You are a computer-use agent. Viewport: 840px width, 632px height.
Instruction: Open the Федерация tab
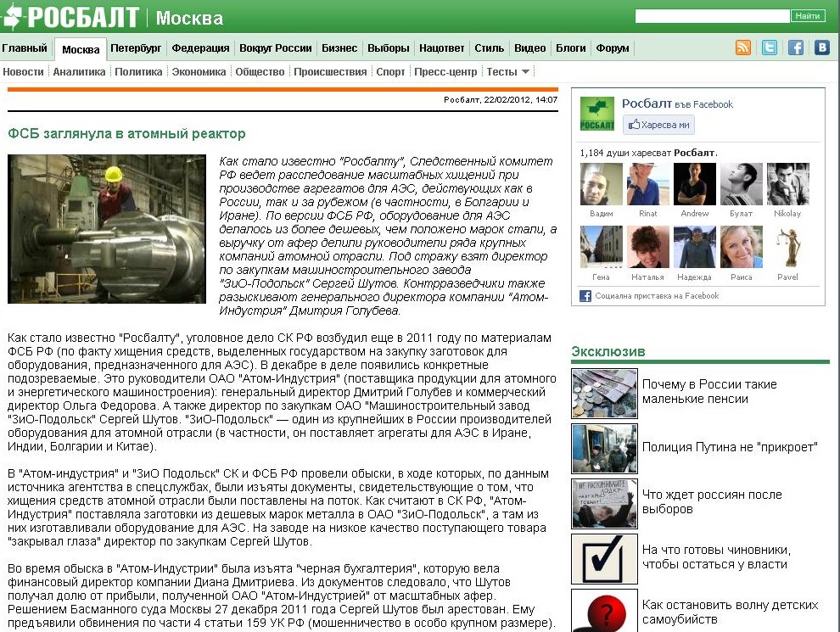click(200, 48)
